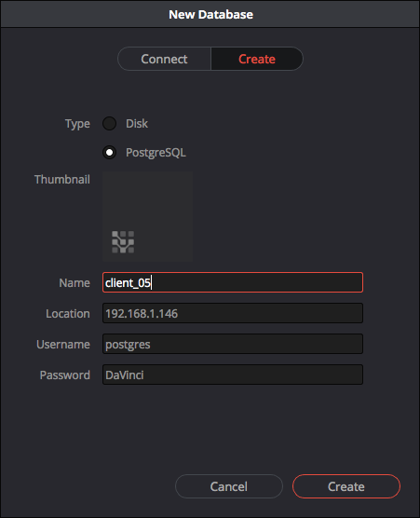Viewport: 420px width, 518px height.
Task: Click the Thumbnail label text
Action: point(62,180)
